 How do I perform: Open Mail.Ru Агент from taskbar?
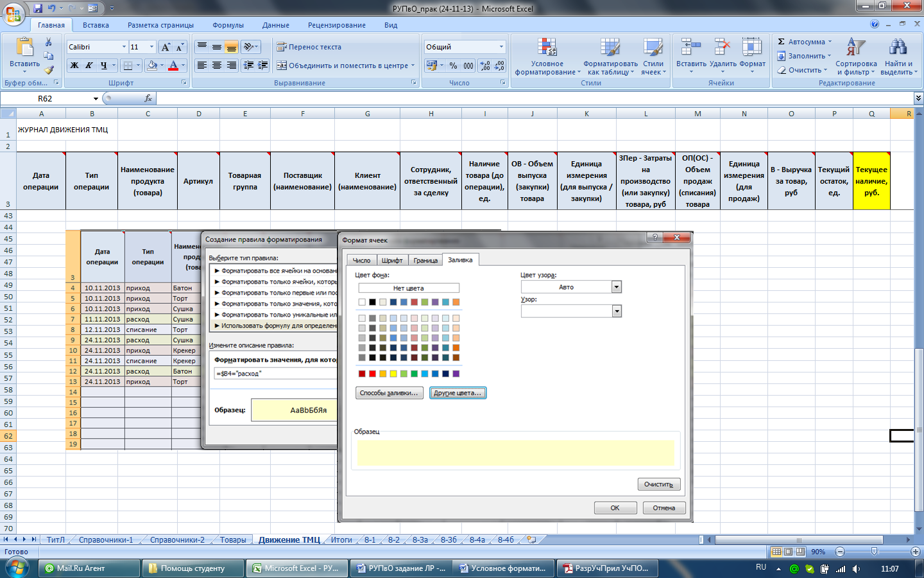89,568
